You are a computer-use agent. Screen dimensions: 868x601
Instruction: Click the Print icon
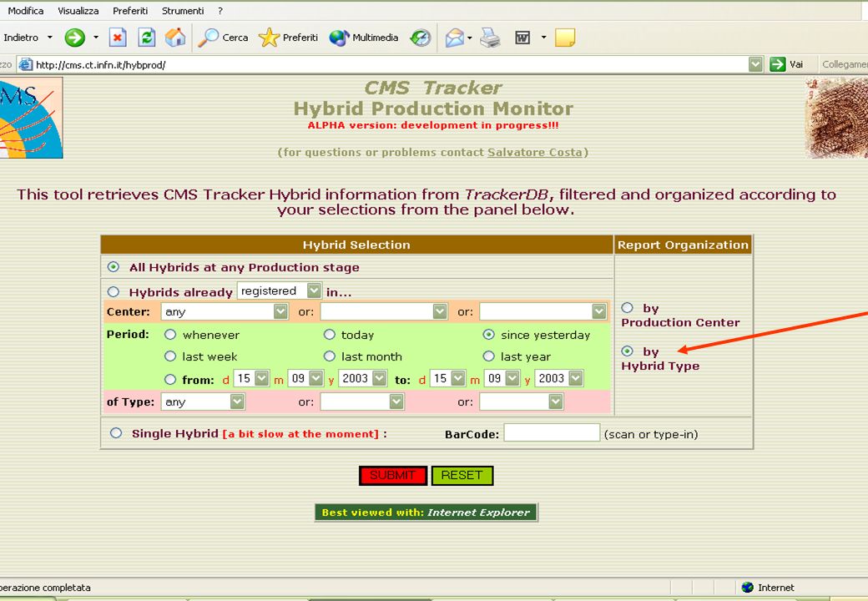(x=490, y=38)
